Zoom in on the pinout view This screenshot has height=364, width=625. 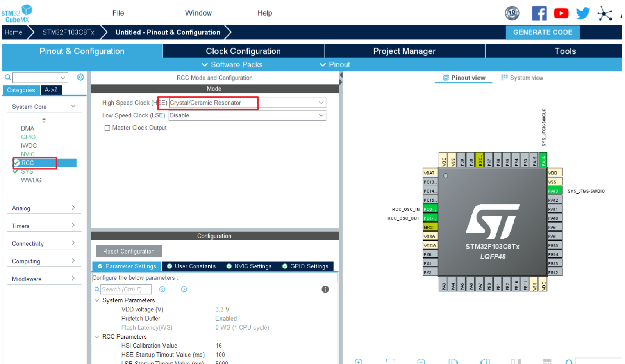pos(358,361)
